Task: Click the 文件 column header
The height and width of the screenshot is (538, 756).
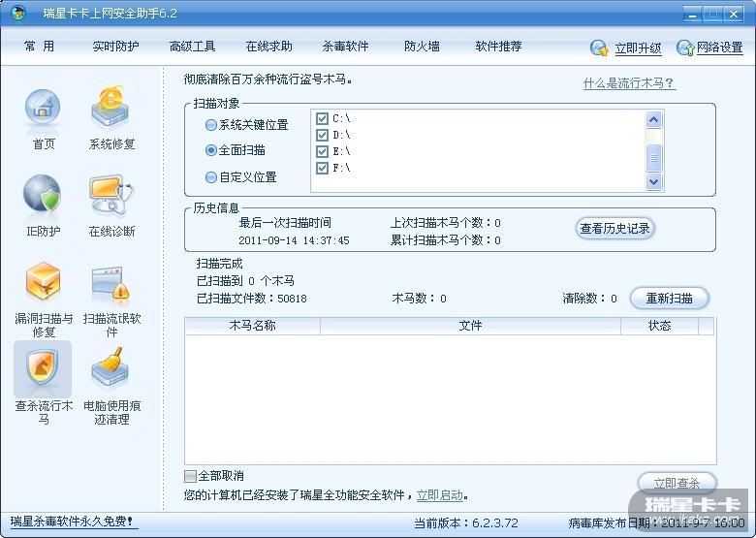Action: [x=471, y=326]
